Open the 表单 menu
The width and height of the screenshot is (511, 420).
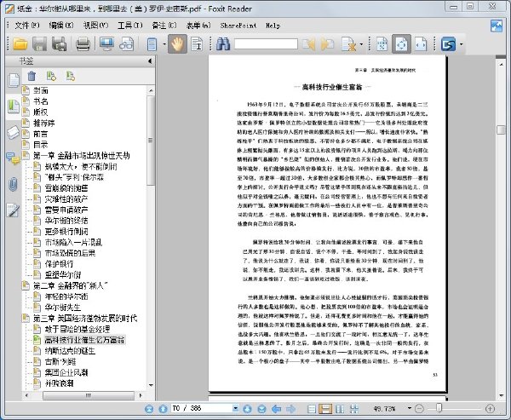[198, 26]
